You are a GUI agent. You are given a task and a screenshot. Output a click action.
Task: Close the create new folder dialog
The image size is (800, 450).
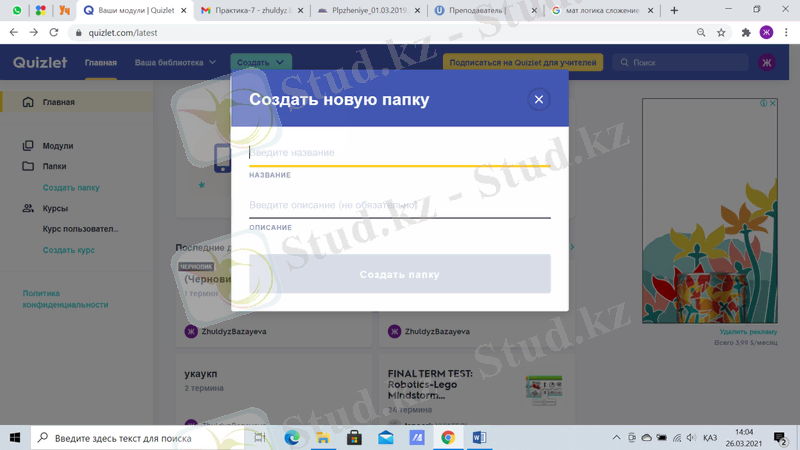coord(539,99)
